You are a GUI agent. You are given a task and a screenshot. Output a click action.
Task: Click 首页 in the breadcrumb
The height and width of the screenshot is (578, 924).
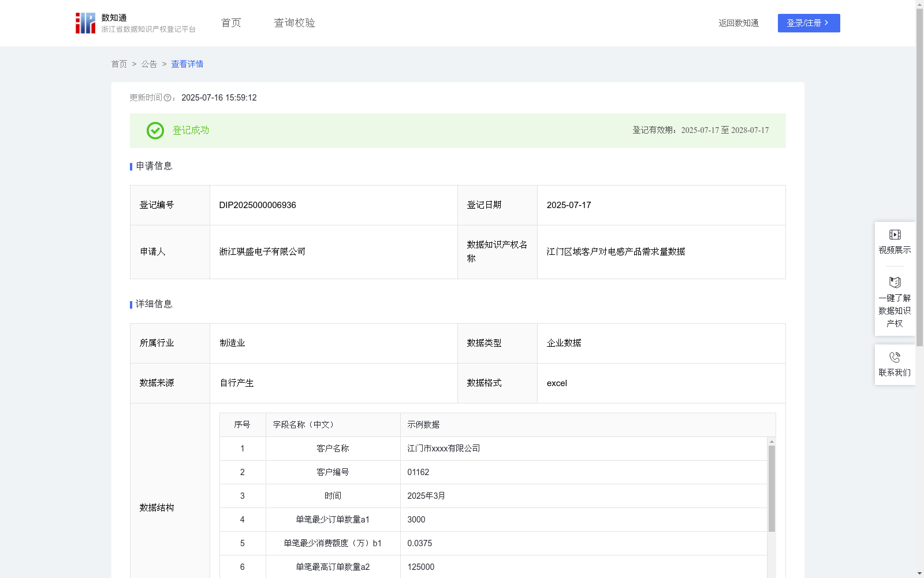pyautogui.click(x=120, y=64)
